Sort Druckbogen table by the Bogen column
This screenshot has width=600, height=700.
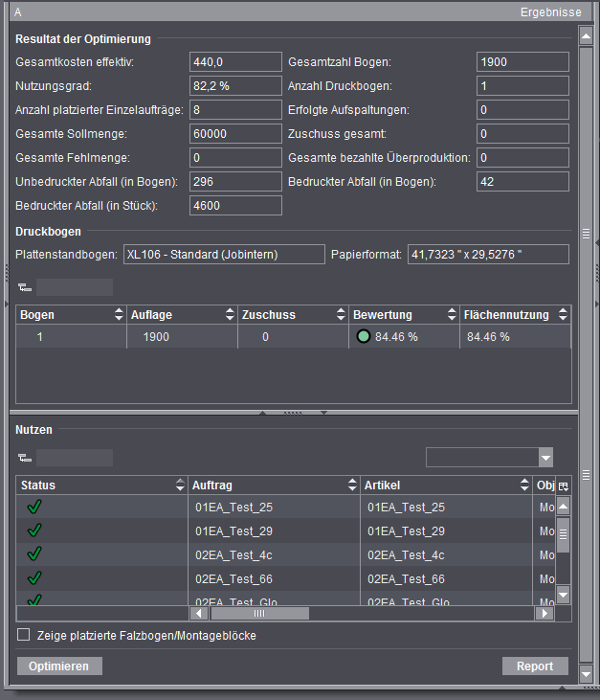[x=119, y=314]
